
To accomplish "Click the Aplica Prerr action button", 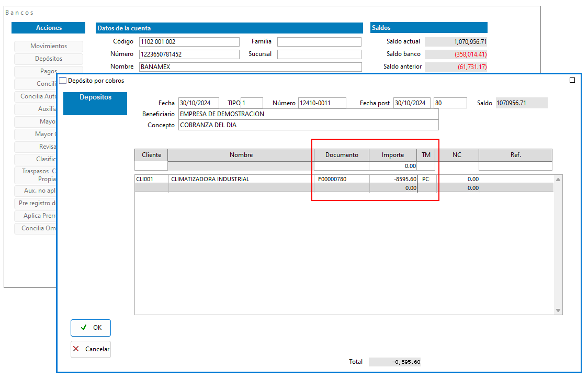I will pyautogui.click(x=36, y=215).
